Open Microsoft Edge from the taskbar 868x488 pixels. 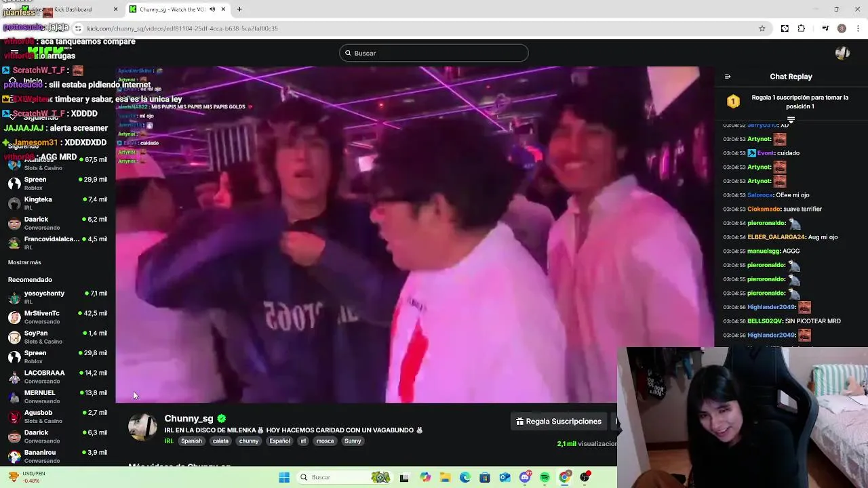465,477
